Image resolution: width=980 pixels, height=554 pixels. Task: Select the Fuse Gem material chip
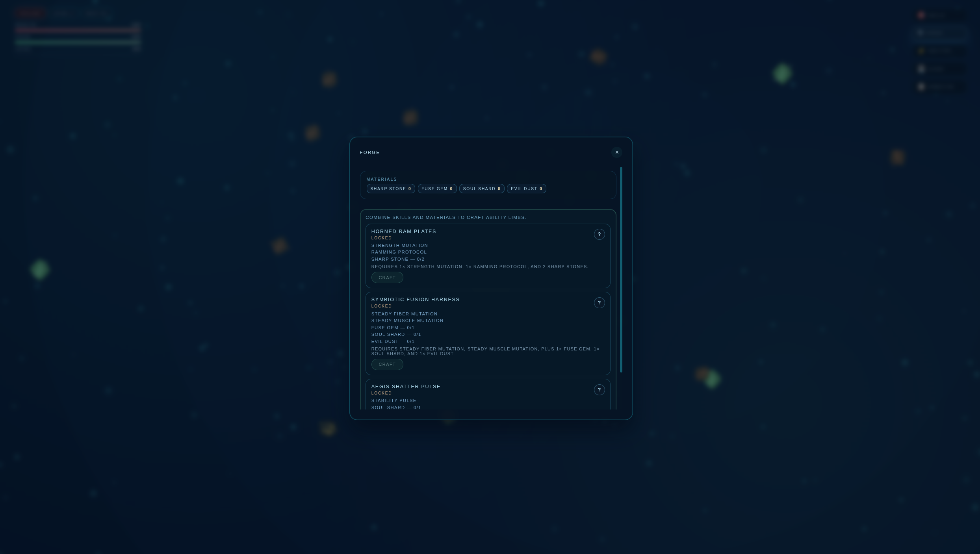[437, 189]
